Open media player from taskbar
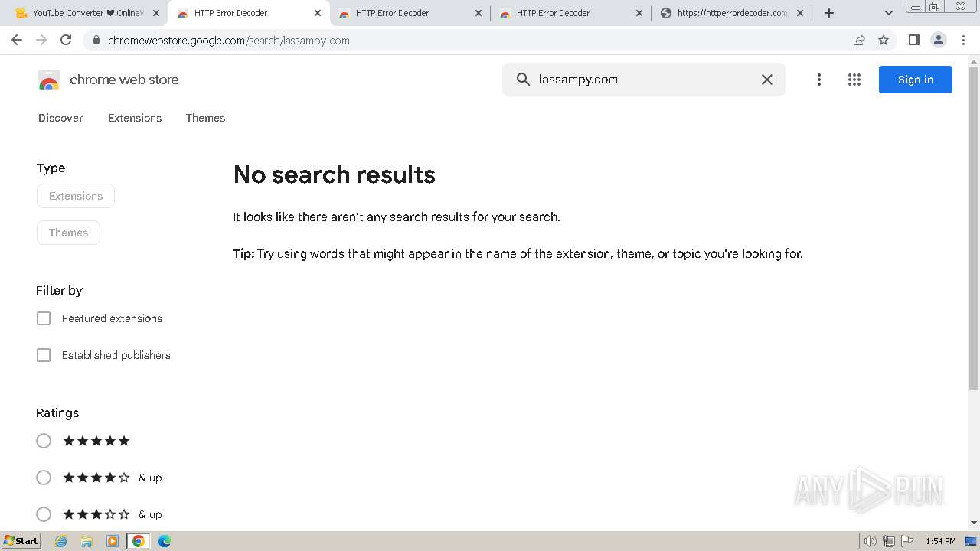This screenshot has height=551, width=980. pos(113,541)
